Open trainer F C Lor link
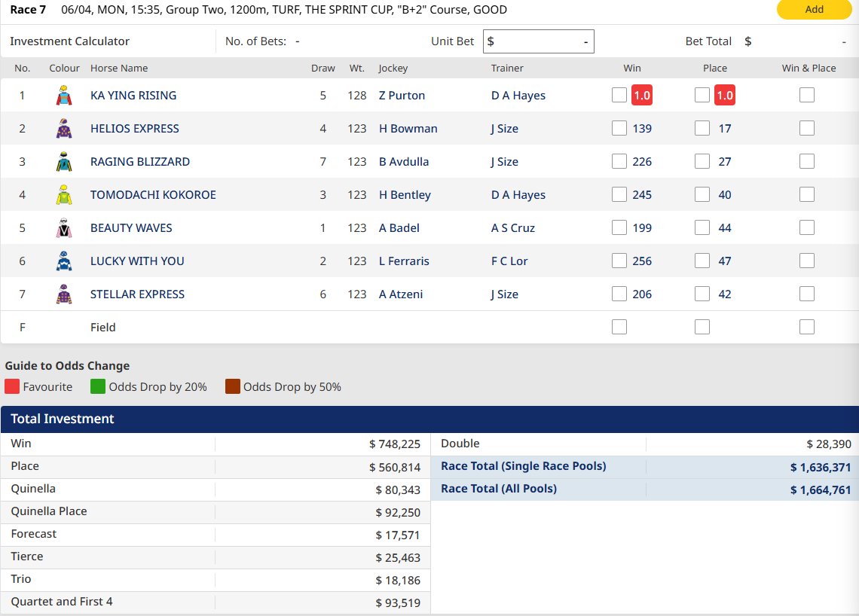 pos(509,261)
